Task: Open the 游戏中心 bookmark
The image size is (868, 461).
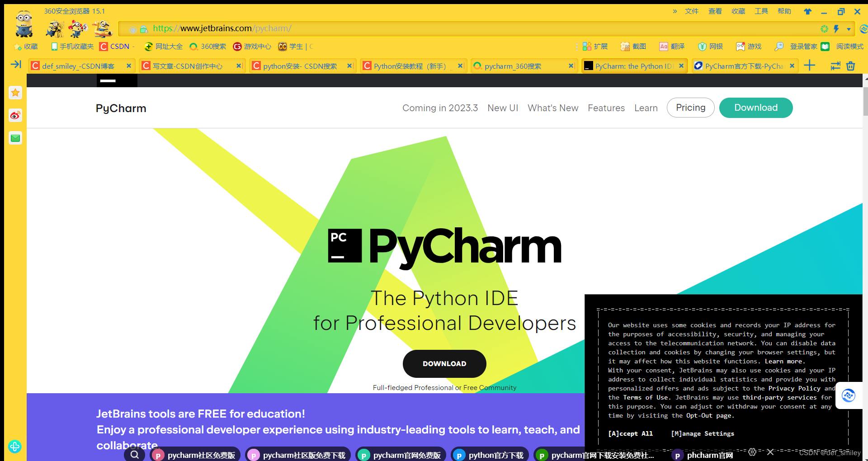Action: pos(252,47)
